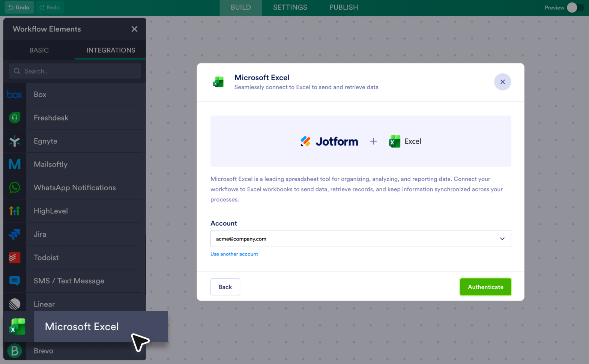Click the Jotform logo in banner
Screen dimensions: 589x364
point(329,141)
